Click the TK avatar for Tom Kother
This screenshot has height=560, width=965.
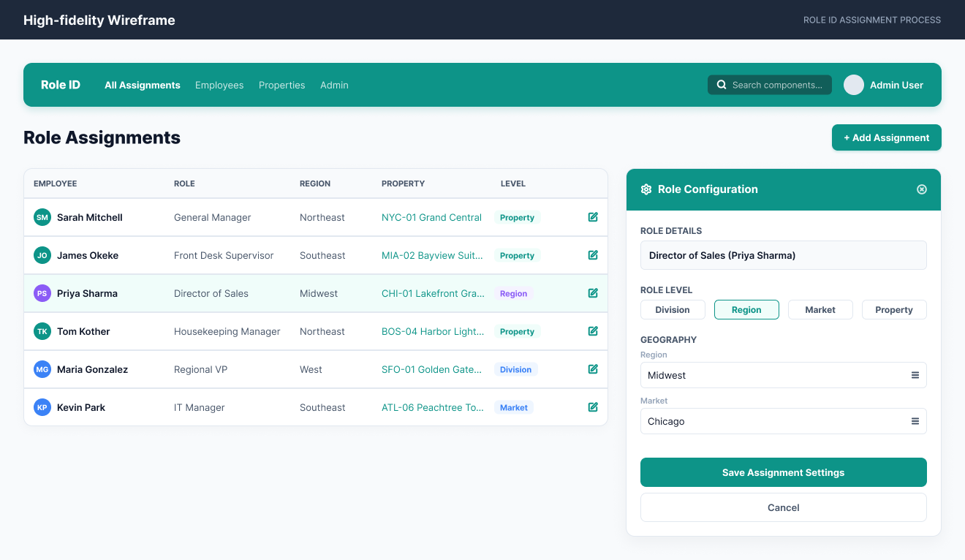[42, 331]
